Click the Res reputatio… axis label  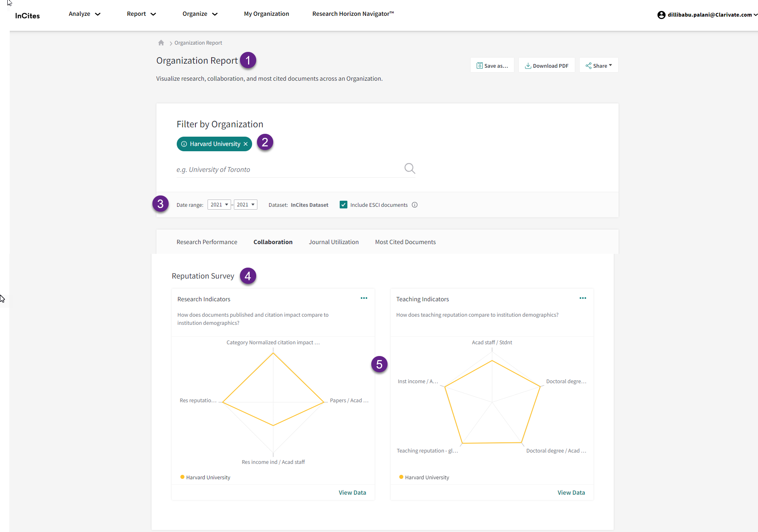coord(198,401)
